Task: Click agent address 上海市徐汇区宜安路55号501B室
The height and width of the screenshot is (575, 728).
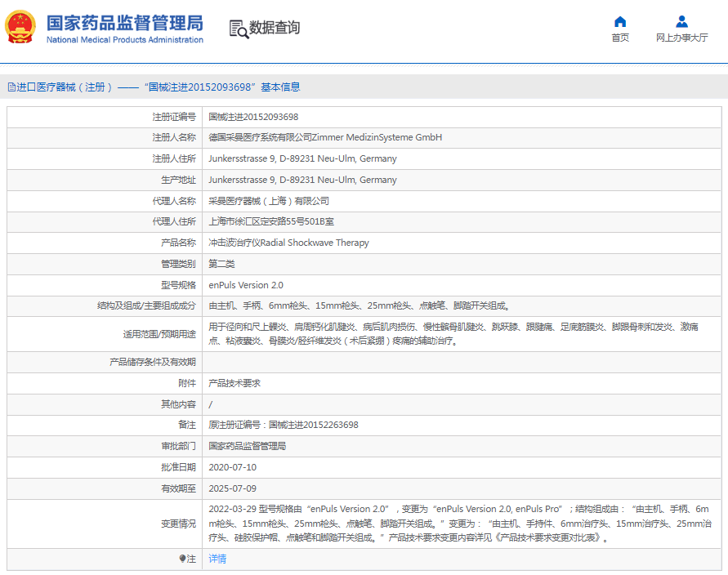Action: tap(271, 221)
